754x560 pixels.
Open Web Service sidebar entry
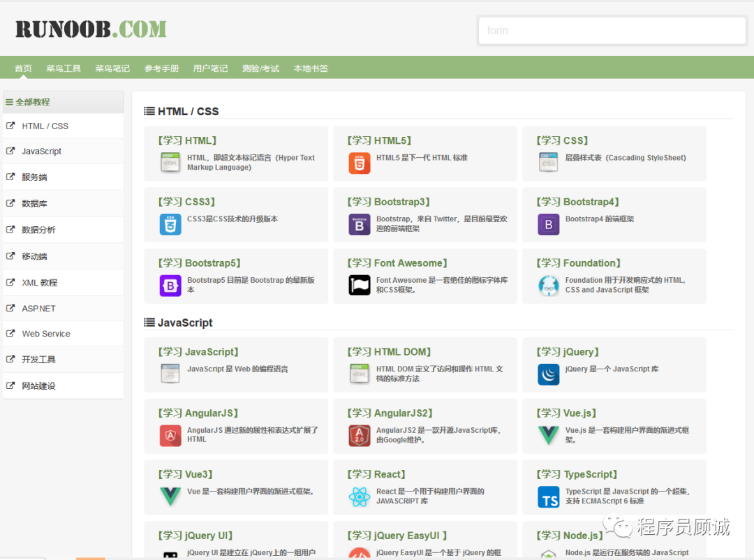[x=63, y=333]
